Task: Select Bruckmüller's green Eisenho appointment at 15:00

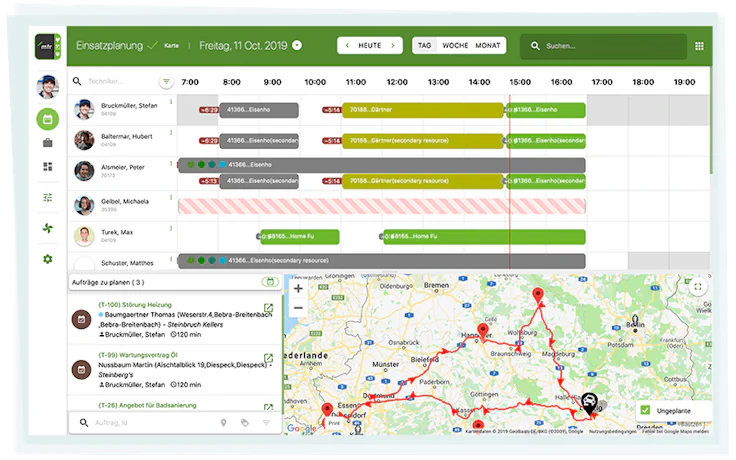Action: click(x=546, y=110)
